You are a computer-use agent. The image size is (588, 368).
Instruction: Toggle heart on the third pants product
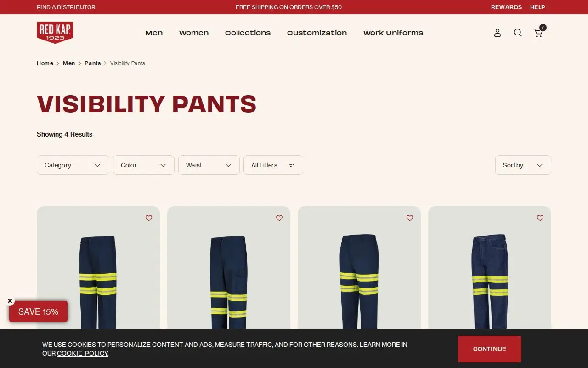pyautogui.click(x=410, y=218)
